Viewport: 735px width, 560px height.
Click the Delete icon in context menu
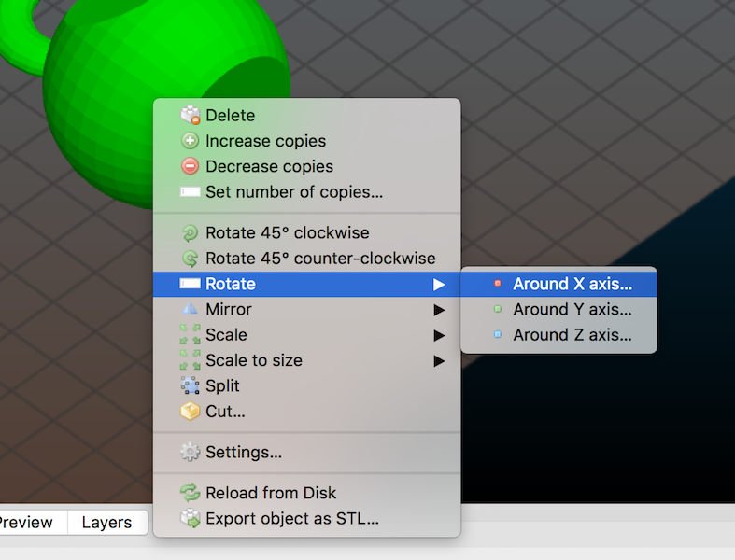[x=190, y=116]
